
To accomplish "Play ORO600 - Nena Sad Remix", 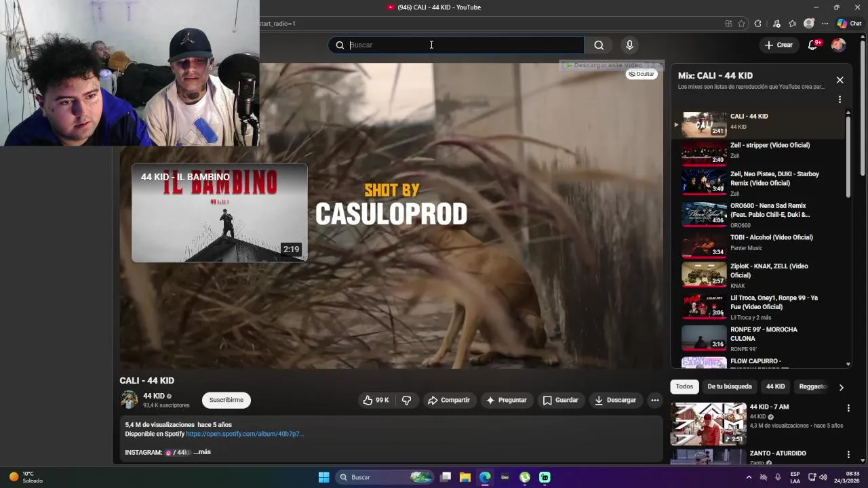I will (x=758, y=215).
